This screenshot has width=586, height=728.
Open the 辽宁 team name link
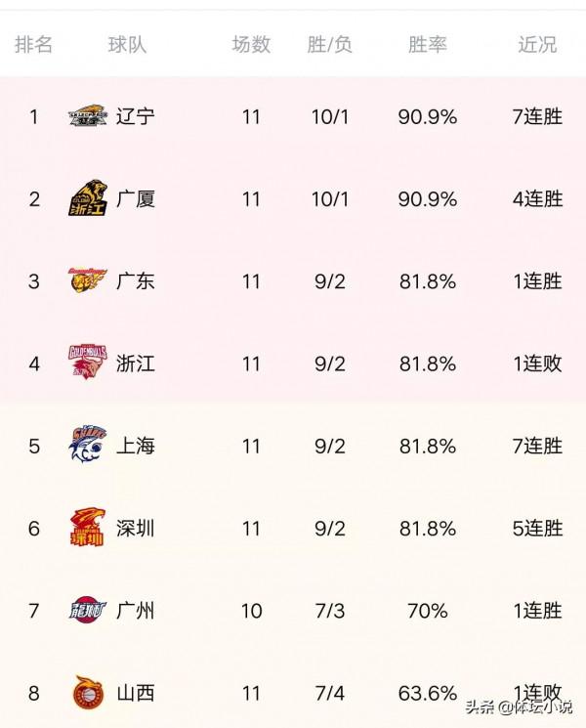pos(135,117)
